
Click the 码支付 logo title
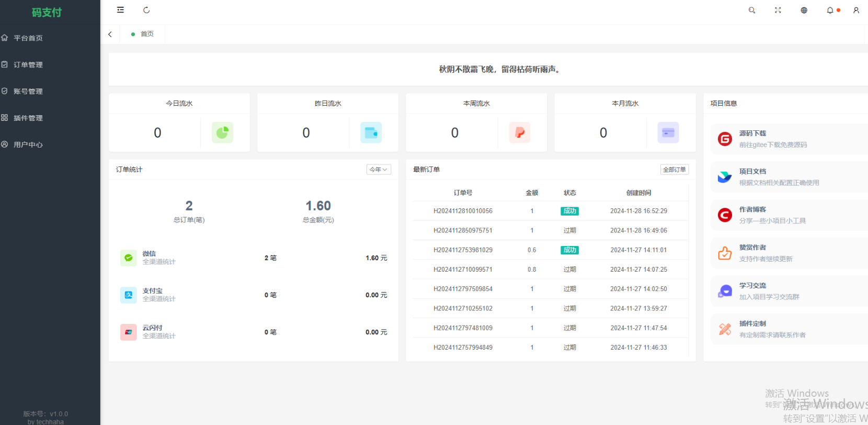click(47, 13)
